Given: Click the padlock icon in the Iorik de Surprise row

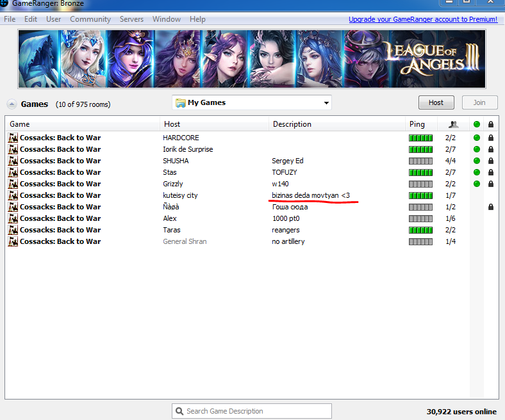Looking at the screenshot, I should [490, 149].
